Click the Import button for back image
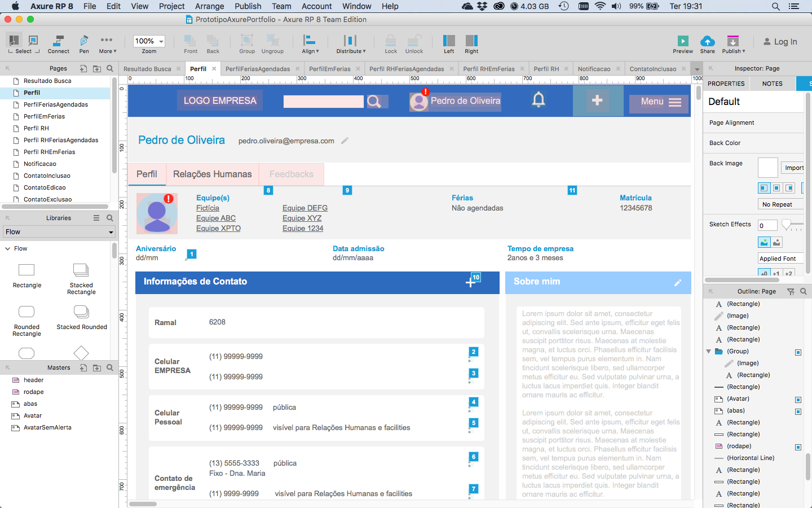The height and width of the screenshot is (508, 812). click(793, 168)
